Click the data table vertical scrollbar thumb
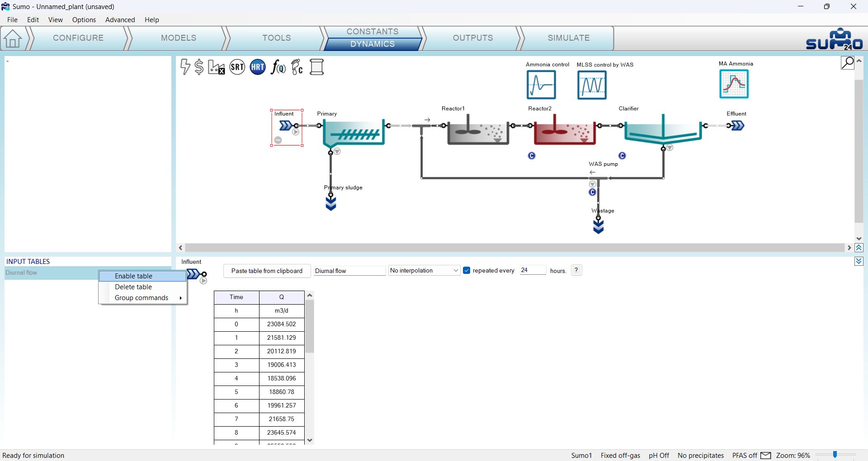Screen dimensions: 868x461 (x=310, y=326)
